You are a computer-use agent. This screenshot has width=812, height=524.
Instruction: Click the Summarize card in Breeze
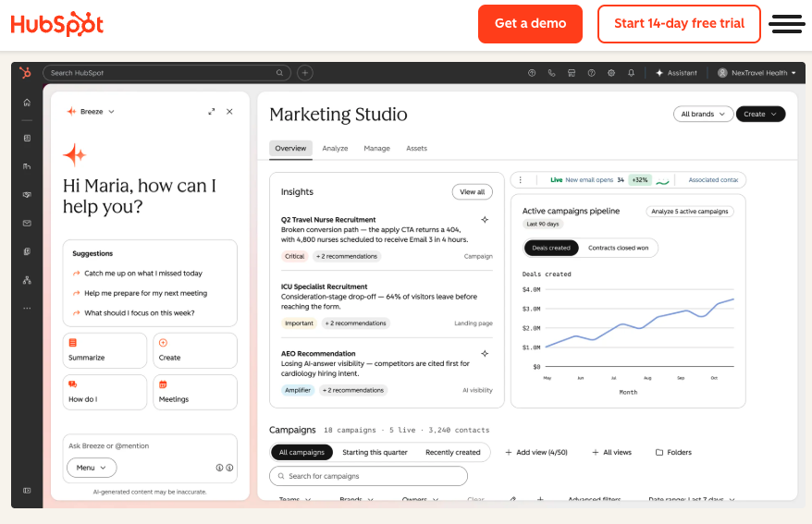pyautogui.click(x=105, y=350)
